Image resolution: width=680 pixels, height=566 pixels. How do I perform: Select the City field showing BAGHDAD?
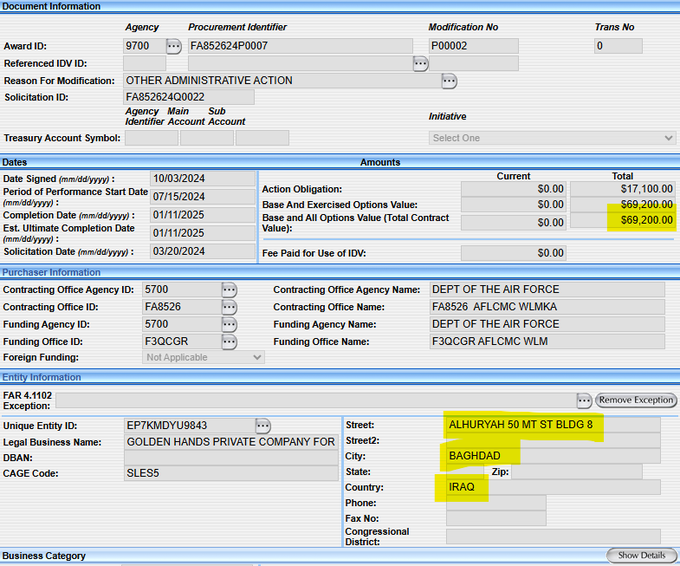[552, 456]
